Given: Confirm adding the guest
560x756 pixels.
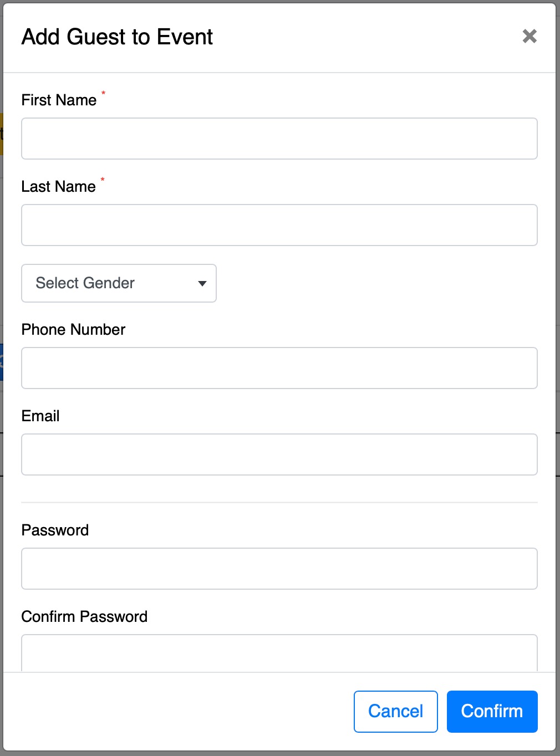Looking at the screenshot, I should [x=492, y=712].
